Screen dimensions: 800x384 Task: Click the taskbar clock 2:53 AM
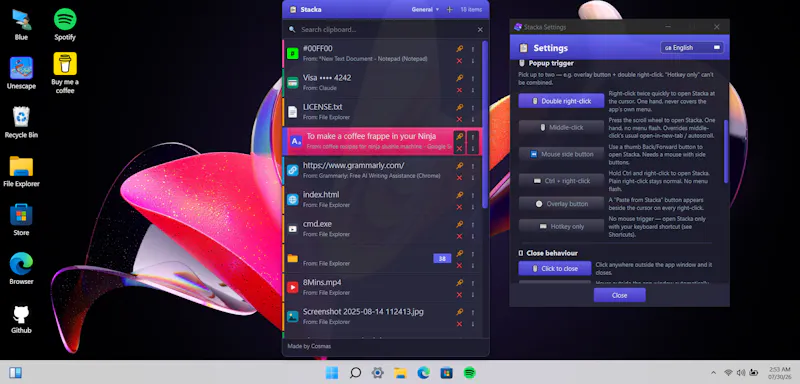coord(779,373)
